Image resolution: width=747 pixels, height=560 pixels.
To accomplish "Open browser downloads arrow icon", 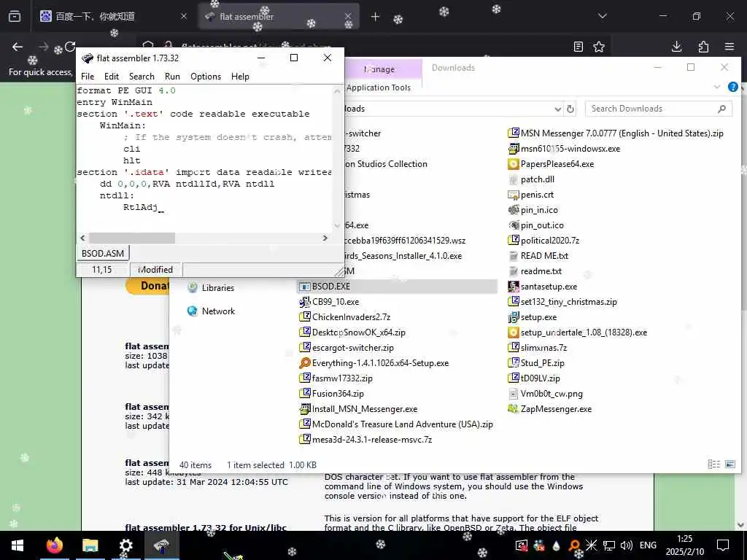I will pos(676,47).
